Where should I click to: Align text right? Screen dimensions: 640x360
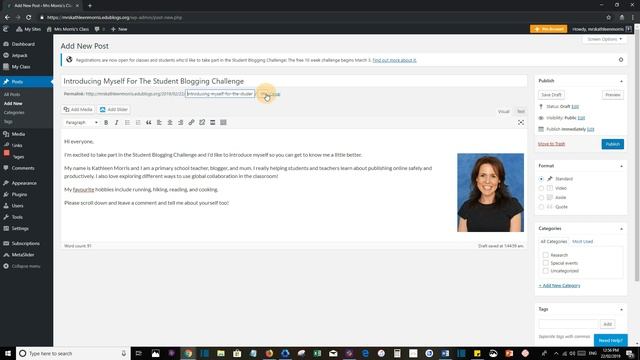[180, 122]
